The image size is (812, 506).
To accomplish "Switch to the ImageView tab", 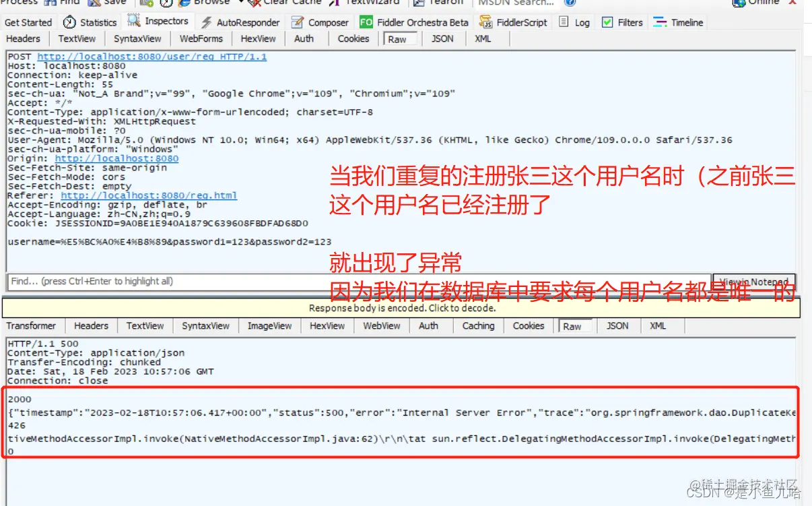I will click(x=269, y=325).
